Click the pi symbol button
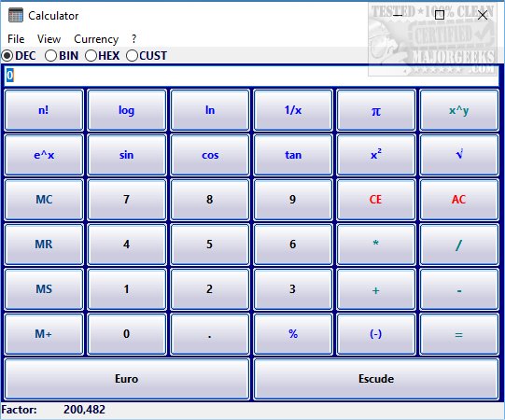505x420 pixels. [x=376, y=110]
